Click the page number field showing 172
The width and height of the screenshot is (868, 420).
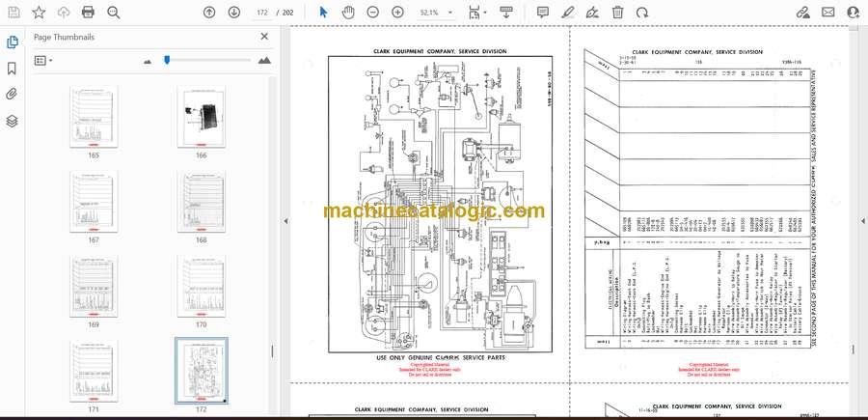click(262, 13)
